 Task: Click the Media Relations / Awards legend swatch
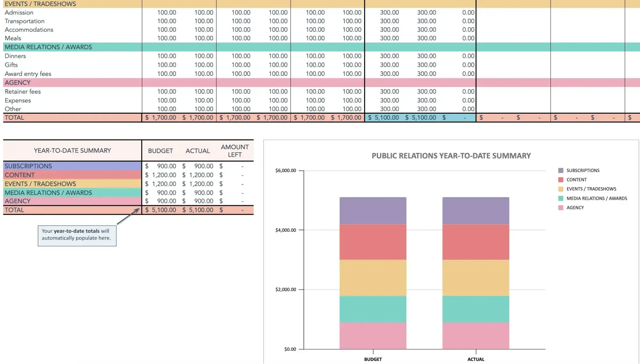click(561, 198)
